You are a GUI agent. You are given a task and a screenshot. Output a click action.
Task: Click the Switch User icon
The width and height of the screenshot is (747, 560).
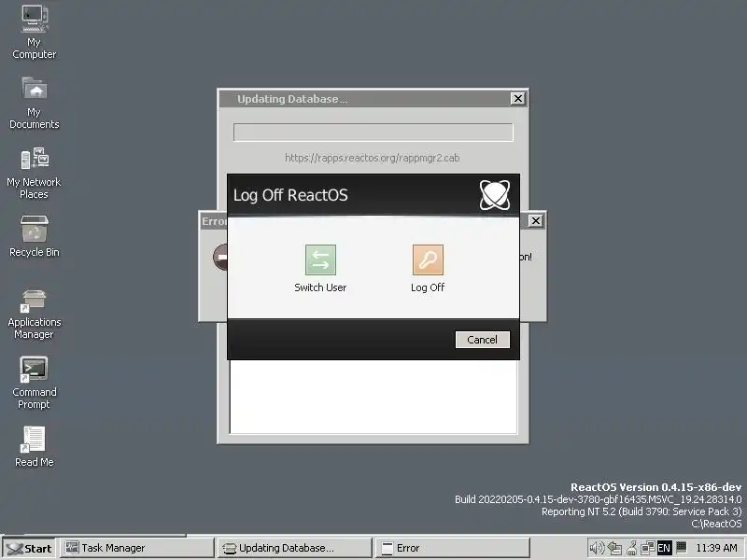point(320,259)
